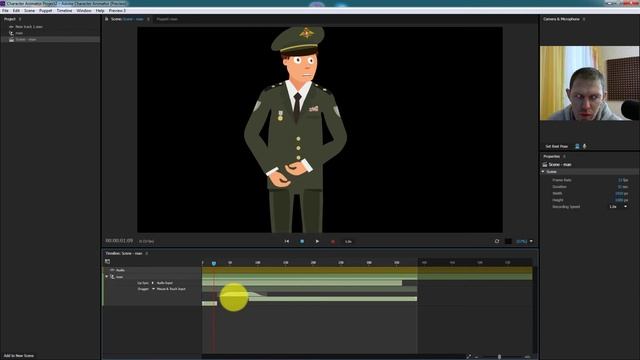Screen dimensions: 640x360
Task: Open the Scene menu
Action: (x=29, y=11)
